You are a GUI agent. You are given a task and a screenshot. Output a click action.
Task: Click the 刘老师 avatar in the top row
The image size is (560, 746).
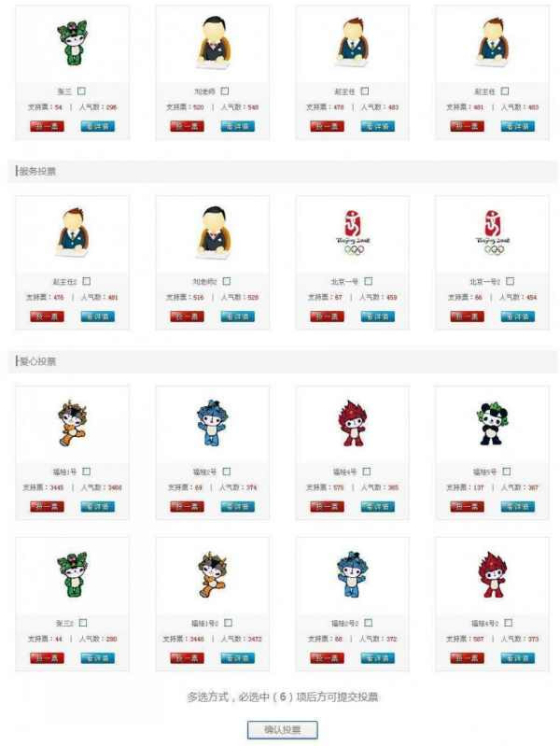click(x=213, y=42)
